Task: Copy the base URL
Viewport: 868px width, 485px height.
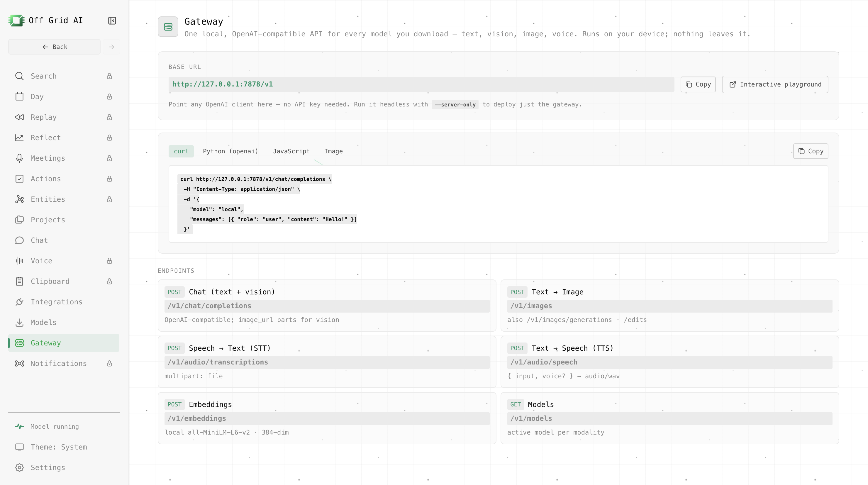Action: coord(698,85)
